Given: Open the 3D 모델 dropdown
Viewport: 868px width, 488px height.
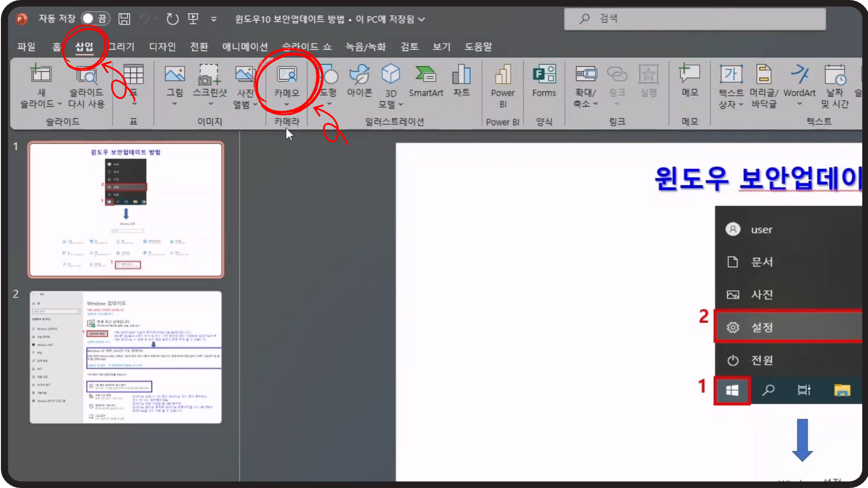Looking at the screenshot, I should tap(401, 104).
